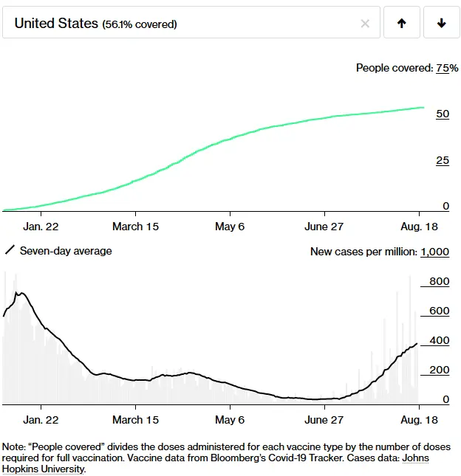Click the down arrow button
Image resolution: width=461 pixels, height=476 pixels.
(x=442, y=24)
